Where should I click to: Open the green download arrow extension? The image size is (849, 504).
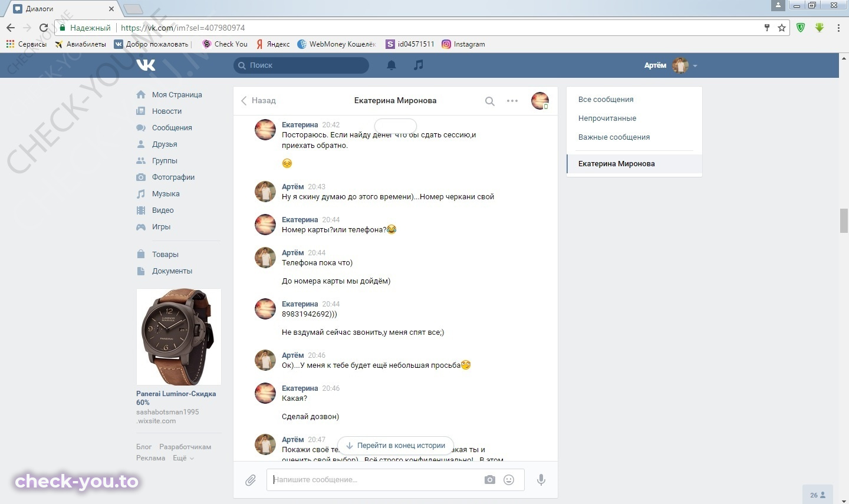point(820,28)
